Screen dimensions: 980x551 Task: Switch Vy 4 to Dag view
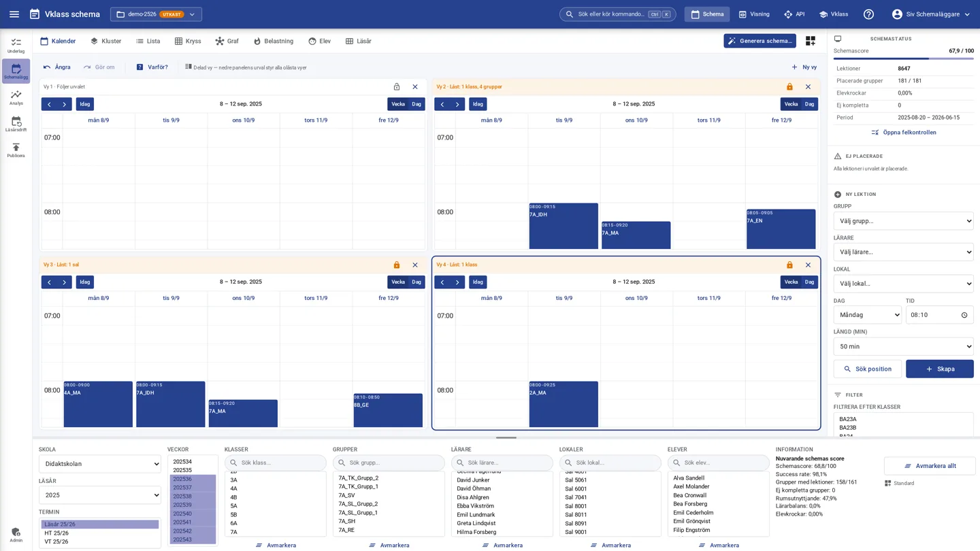[x=809, y=282]
